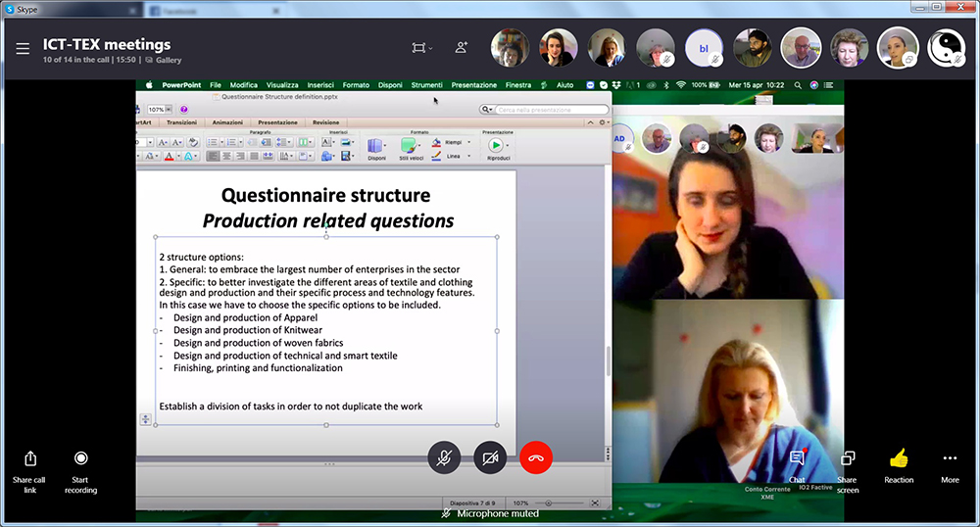The width and height of the screenshot is (980, 527).
Task: Start the slideshow with Riproduci
Action: 496,145
